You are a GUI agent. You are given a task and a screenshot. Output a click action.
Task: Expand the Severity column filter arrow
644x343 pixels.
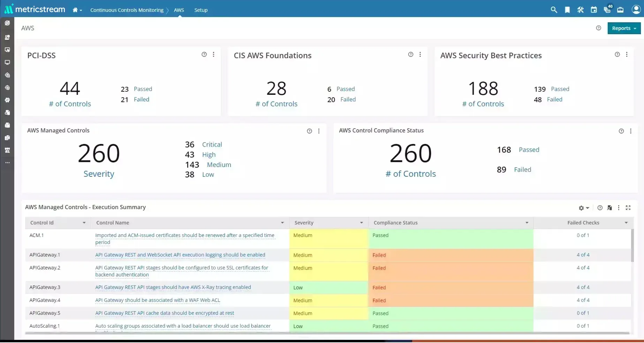pyautogui.click(x=362, y=223)
